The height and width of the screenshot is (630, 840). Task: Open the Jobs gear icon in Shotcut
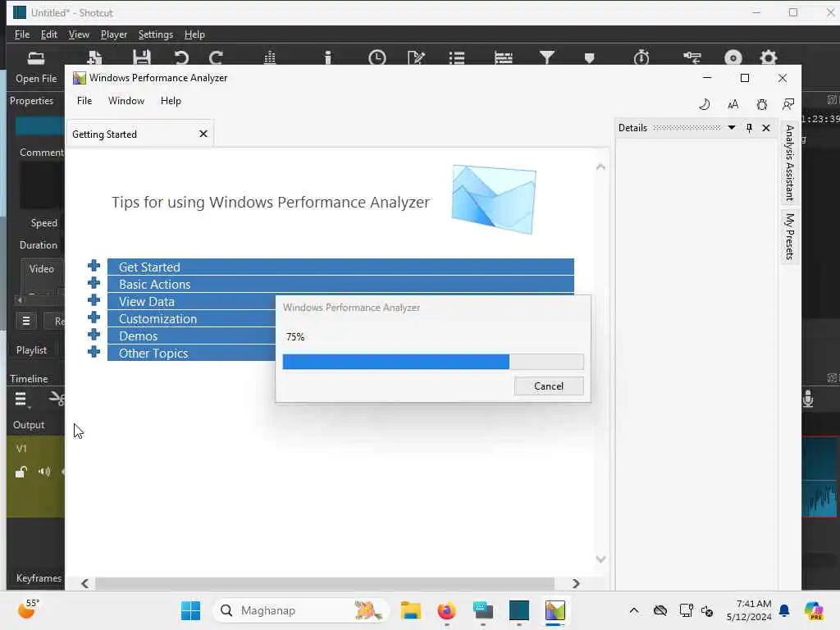coord(768,57)
